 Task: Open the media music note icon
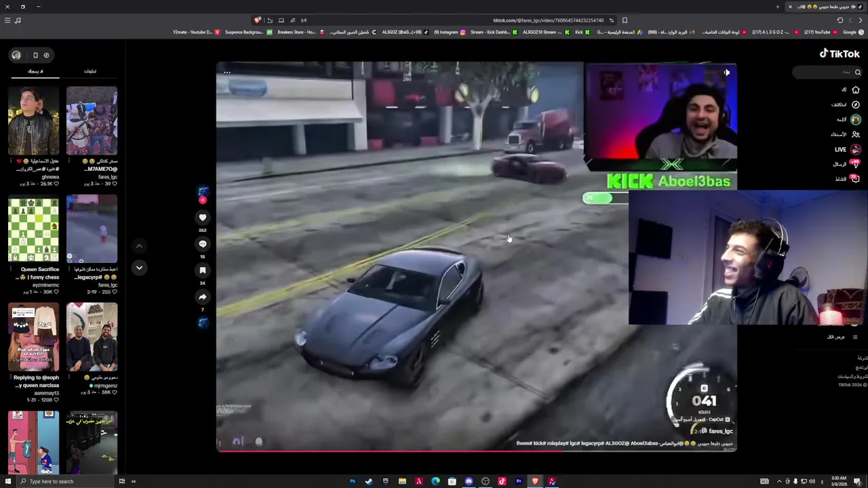coord(18,20)
